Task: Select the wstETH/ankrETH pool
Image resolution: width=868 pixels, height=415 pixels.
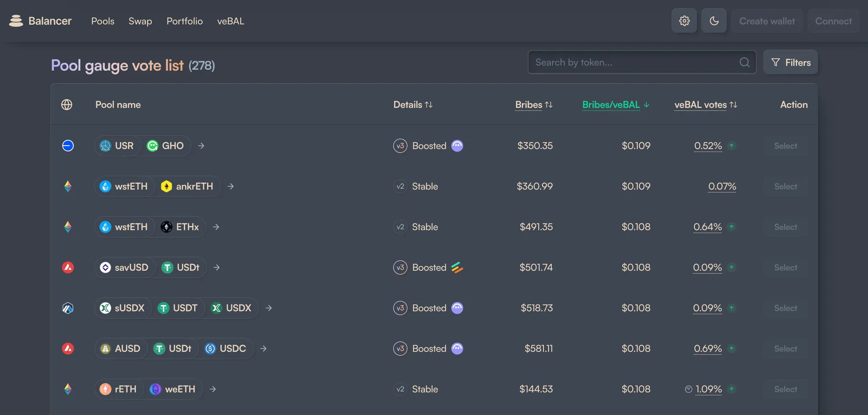Action: point(786,186)
